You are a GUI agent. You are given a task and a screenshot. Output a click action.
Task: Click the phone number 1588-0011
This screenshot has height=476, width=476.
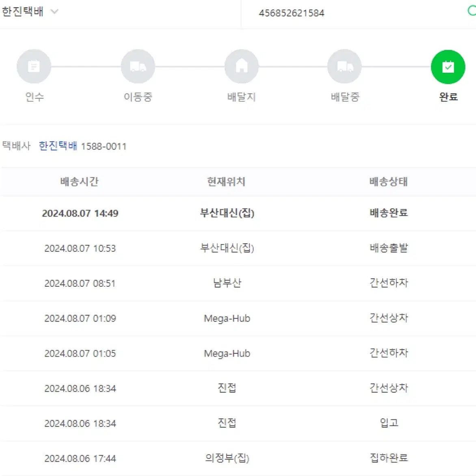click(x=104, y=146)
